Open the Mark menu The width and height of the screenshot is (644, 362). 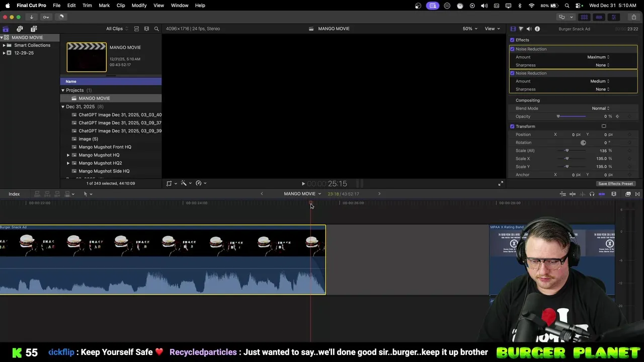click(104, 5)
